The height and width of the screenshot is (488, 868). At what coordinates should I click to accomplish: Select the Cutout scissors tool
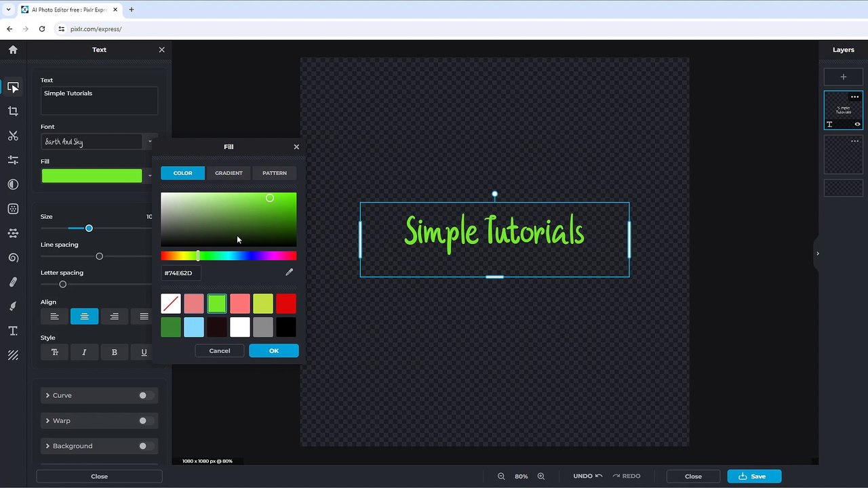[x=13, y=136]
